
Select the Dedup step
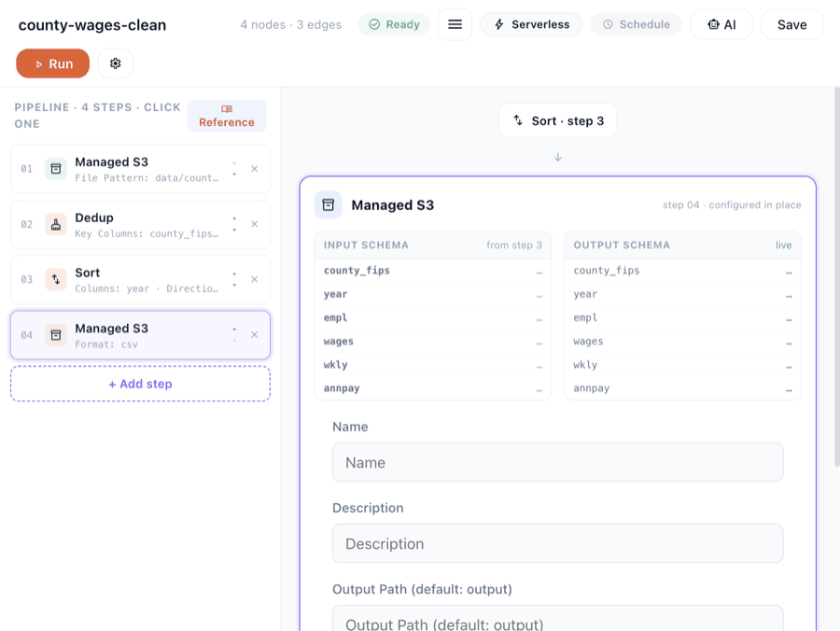[140, 224]
